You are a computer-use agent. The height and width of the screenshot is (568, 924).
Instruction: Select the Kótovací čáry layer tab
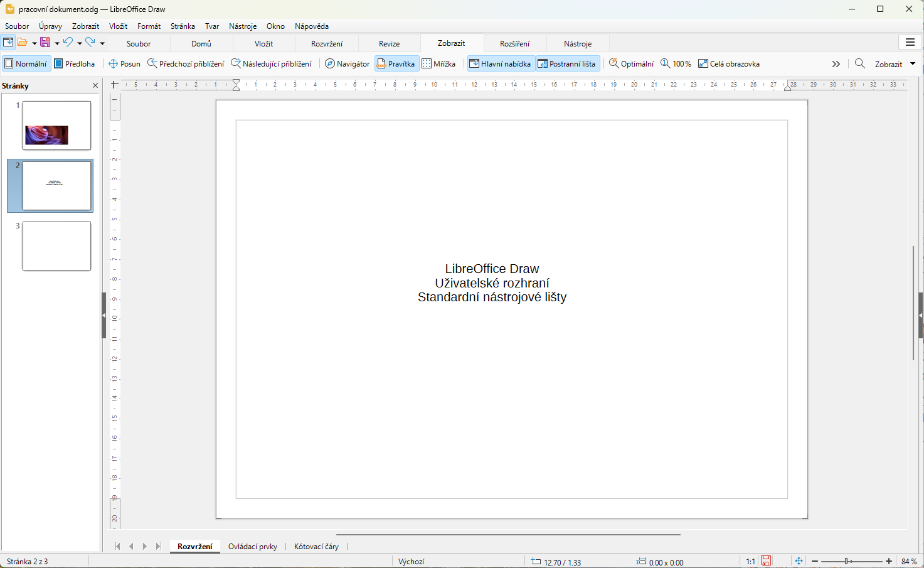tap(316, 547)
